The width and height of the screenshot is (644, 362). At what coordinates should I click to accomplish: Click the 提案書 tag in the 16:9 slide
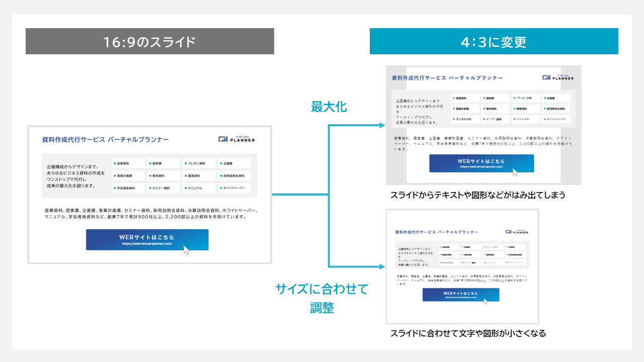(x=163, y=163)
